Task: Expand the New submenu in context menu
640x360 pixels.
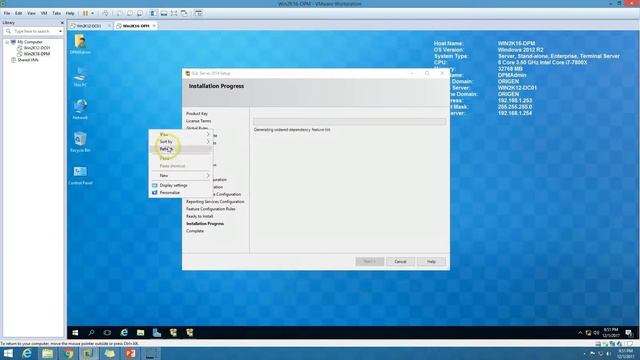Action: pos(181,176)
